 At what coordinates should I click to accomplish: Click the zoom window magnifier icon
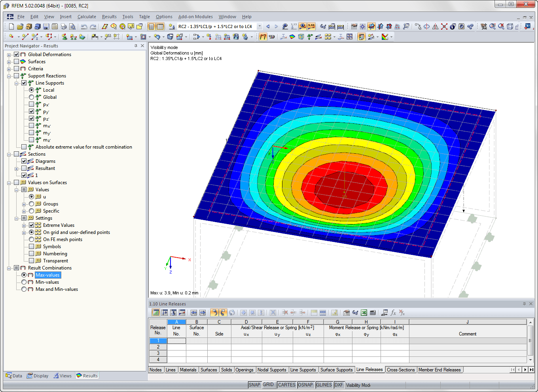493,26
